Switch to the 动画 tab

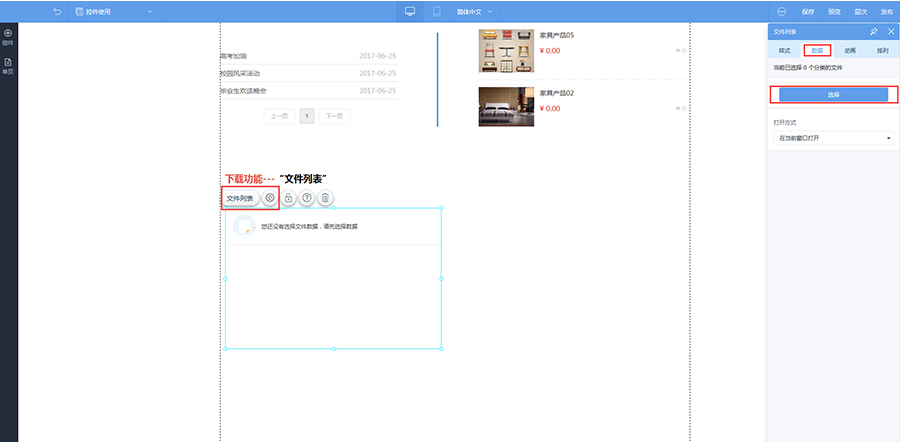(x=850, y=51)
